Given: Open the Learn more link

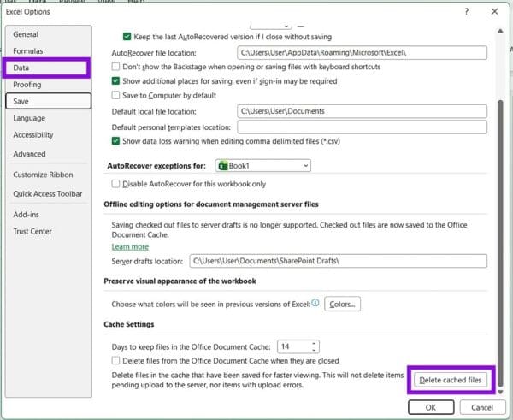Looking at the screenshot, I should [130, 246].
